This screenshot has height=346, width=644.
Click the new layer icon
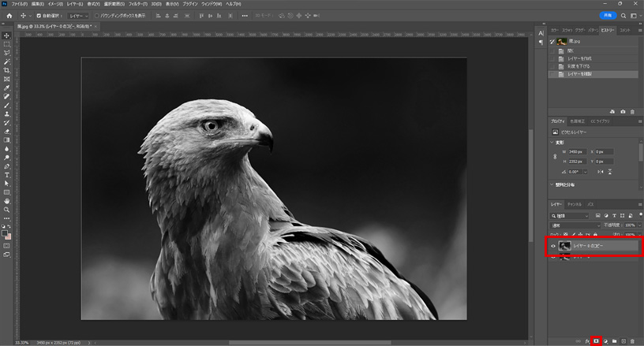tap(623, 341)
